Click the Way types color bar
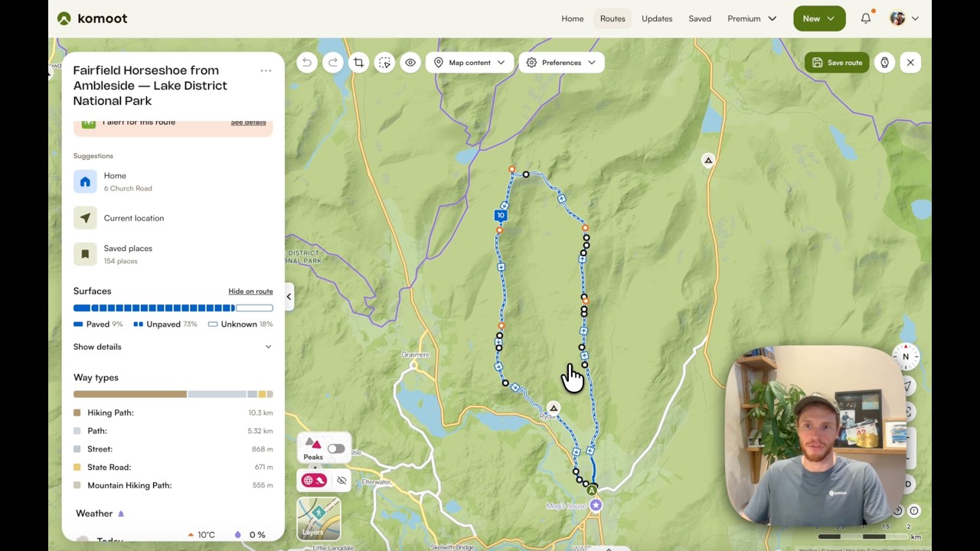The width and height of the screenshot is (980, 551). [x=173, y=394]
